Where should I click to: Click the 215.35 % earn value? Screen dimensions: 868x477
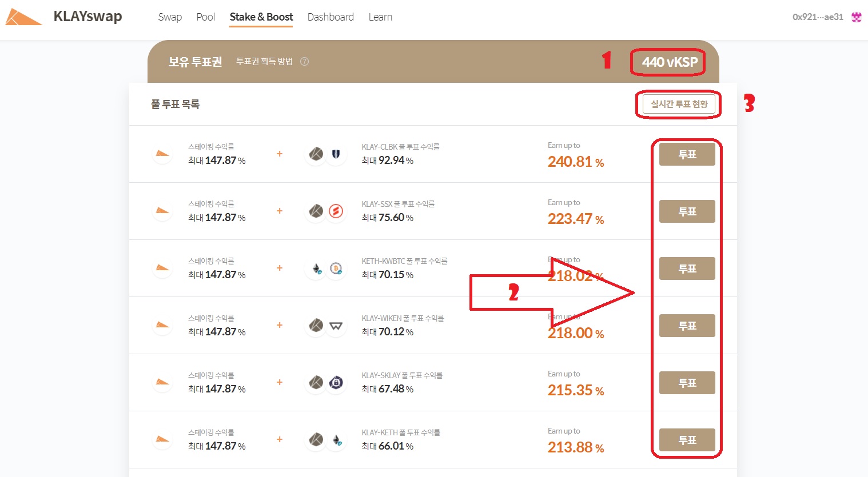coord(576,390)
